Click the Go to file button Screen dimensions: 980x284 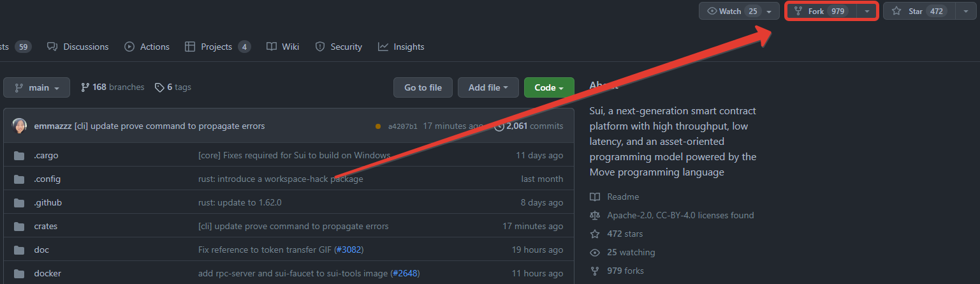point(423,87)
